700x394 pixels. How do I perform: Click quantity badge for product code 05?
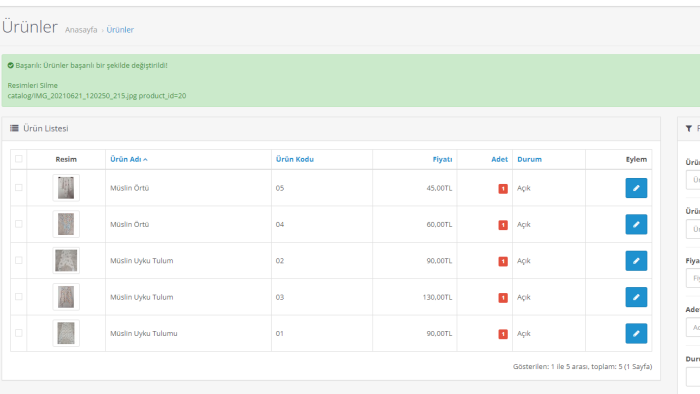point(503,189)
